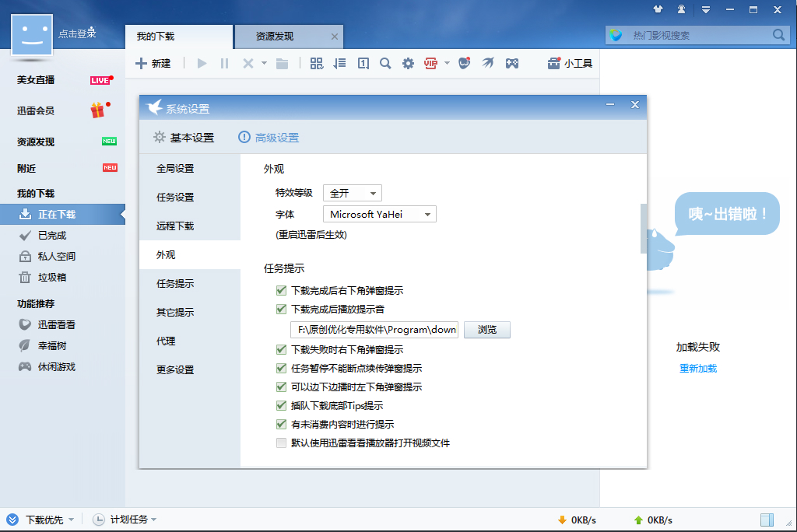Image resolution: width=797 pixels, height=532 pixels.
Task: Click the 浏览 browse button
Action: tap(487, 330)
